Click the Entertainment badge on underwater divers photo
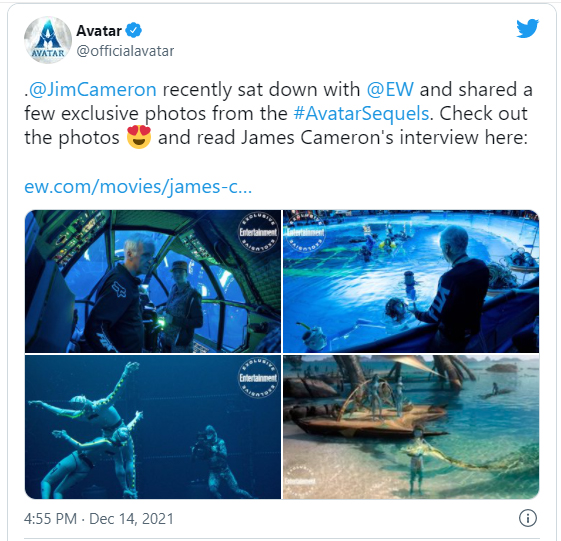 (x=258, y=378)
